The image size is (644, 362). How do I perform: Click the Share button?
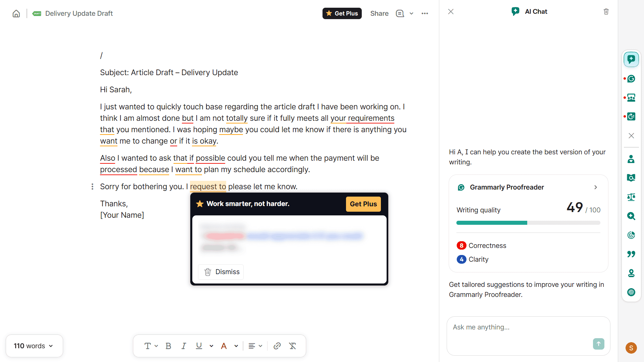pyautogui.click(x=379, y=13)
